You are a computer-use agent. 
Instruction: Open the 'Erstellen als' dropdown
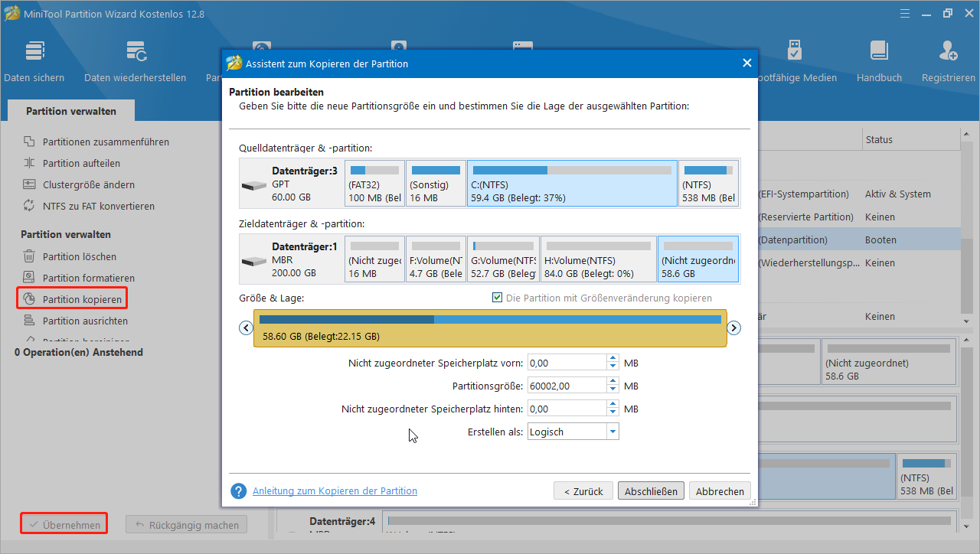(612, 432)
